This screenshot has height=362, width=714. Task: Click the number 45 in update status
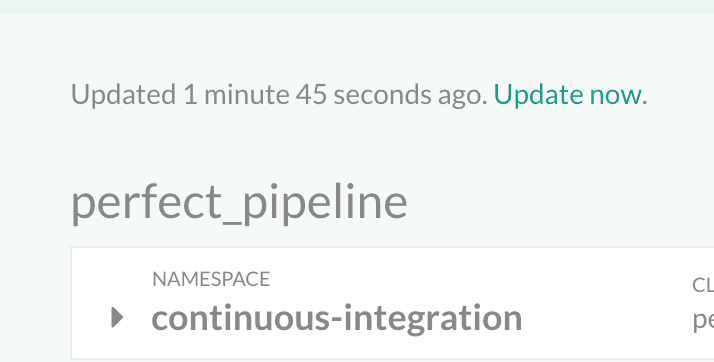311,95
